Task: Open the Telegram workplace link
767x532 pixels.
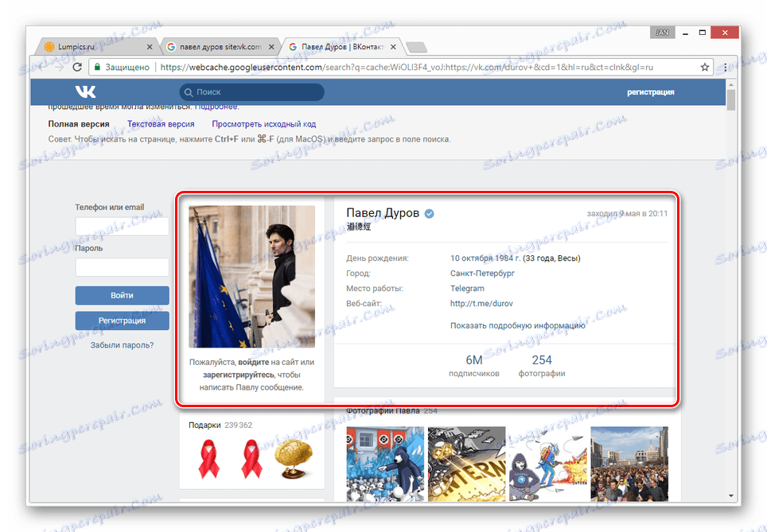Action: 467,289
